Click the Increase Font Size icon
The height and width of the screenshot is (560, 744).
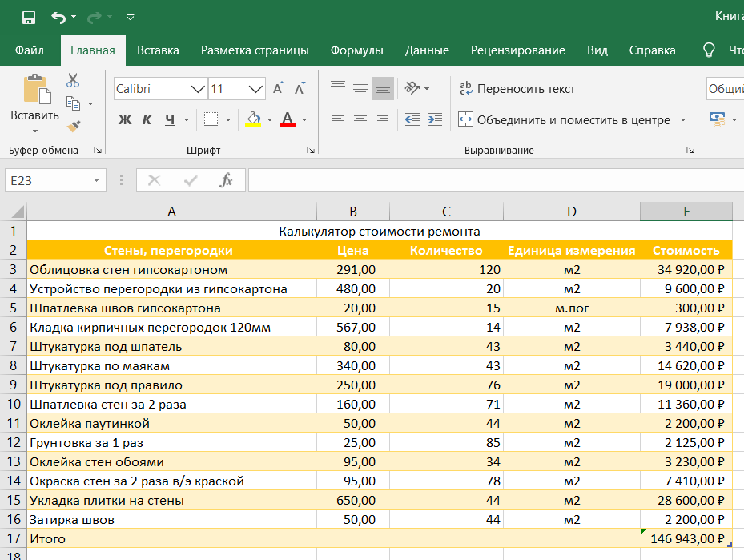pos(278,89)
